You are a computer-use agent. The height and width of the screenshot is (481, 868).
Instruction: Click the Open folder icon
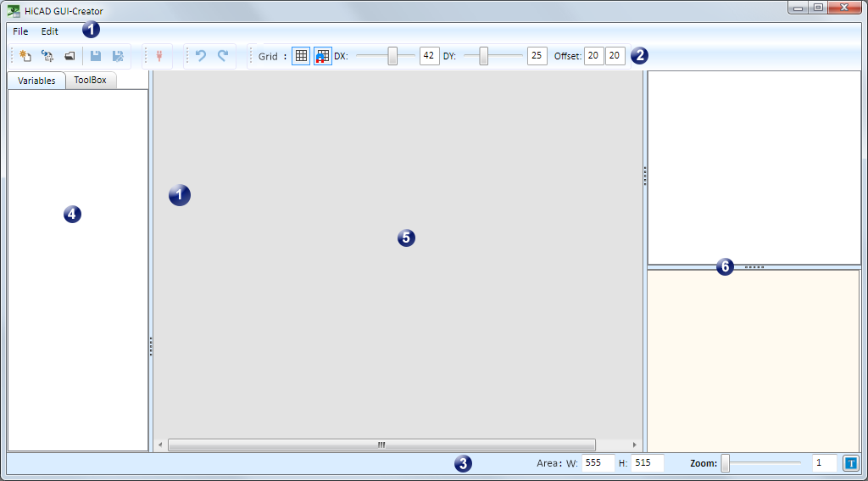point(70,56)
